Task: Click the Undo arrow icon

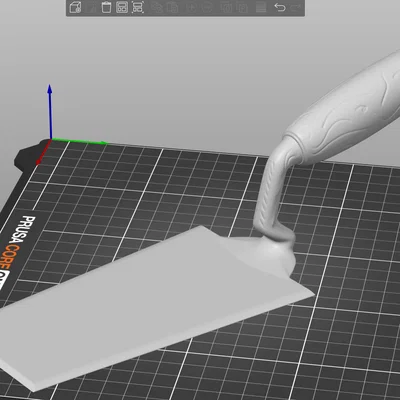Action: [280, 7]
